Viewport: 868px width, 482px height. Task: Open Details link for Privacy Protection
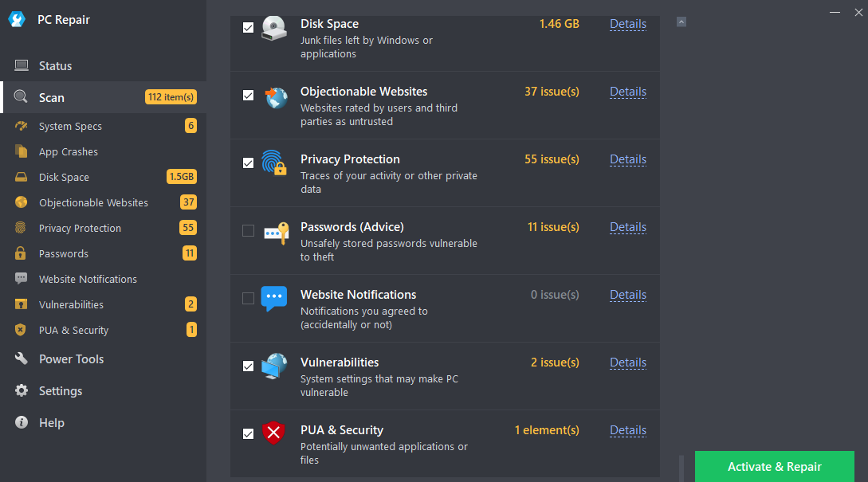click(x=628, y=159)
